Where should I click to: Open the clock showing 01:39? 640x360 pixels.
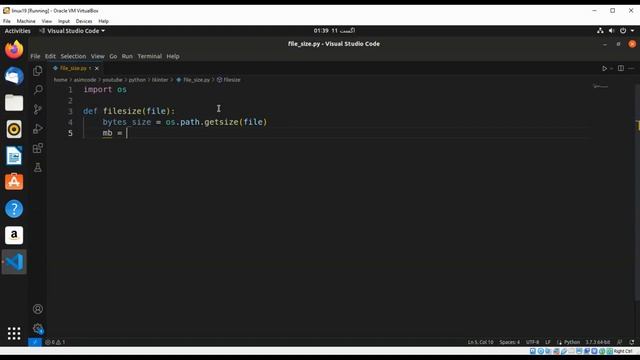pos(334,31)
